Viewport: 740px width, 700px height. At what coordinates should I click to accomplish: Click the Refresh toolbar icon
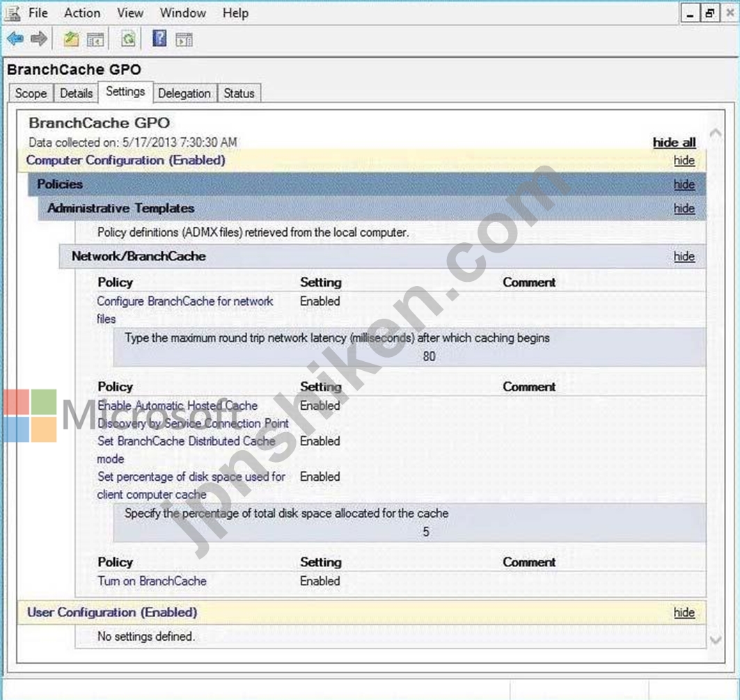coord(128,39)
